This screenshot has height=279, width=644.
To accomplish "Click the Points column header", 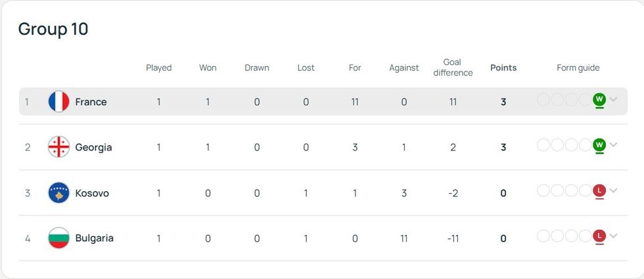I will [503, 68].
